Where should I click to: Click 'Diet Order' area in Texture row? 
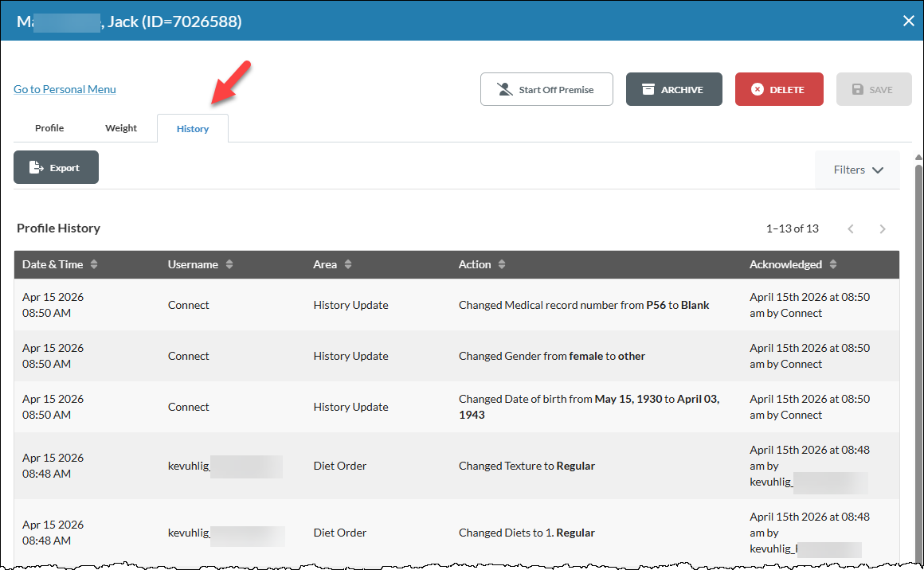pyautogui.click(x=340, y=466)
